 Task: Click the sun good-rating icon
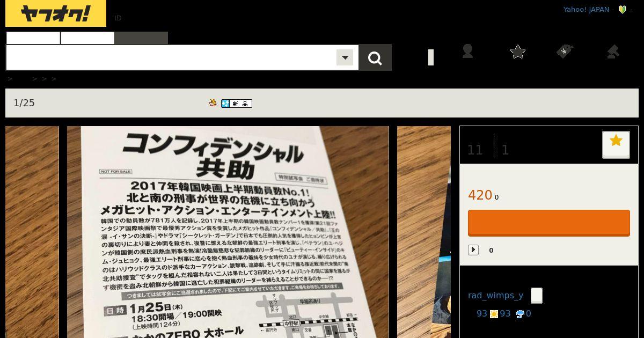pyautogui.click(x=494, y=314)
